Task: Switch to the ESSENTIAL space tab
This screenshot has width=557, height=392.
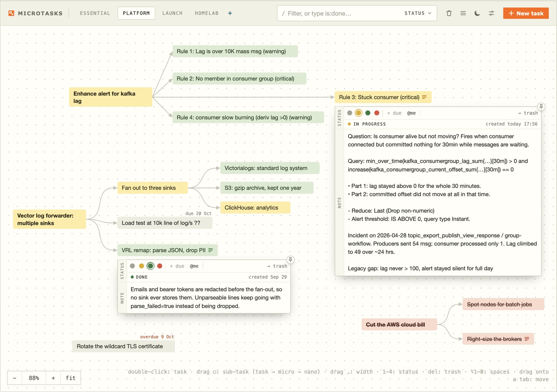Action: click(95, 13)
